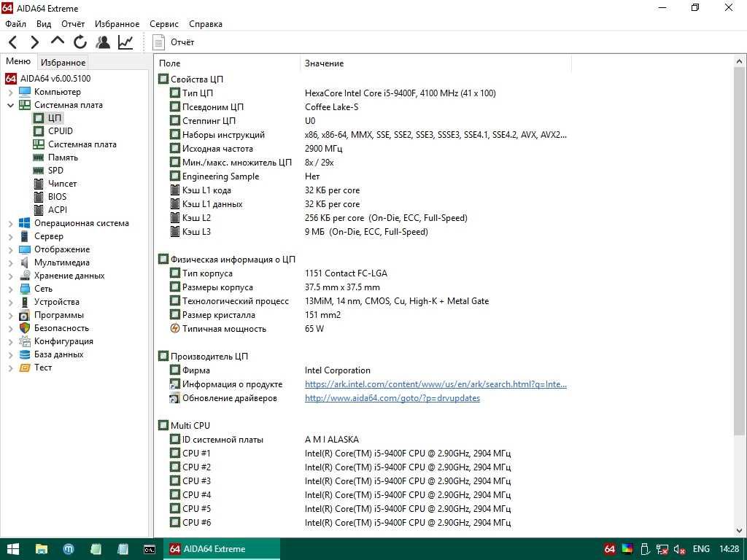Click the База данных database icon
The image size is (747, 560).
(x=25, y=354)
